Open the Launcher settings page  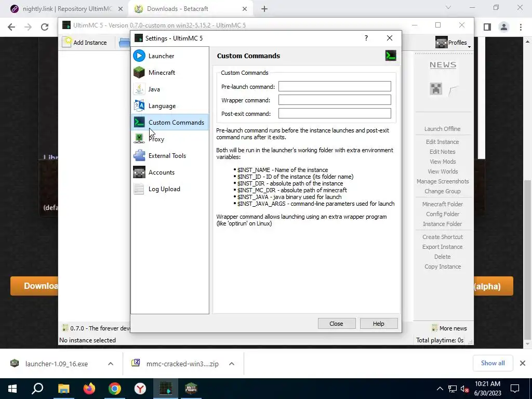(x=170, y=56)
